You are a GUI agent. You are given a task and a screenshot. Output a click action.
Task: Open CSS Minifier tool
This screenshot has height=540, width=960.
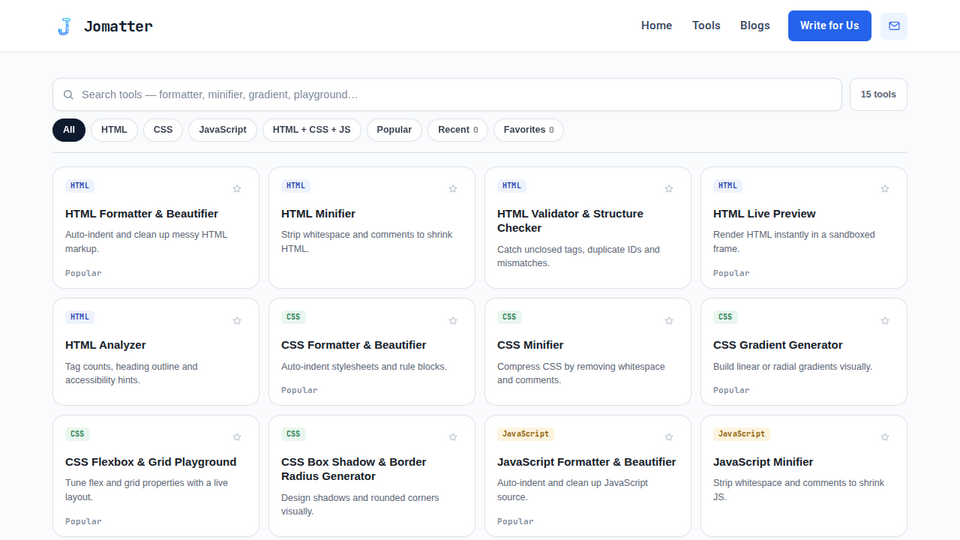530,345
